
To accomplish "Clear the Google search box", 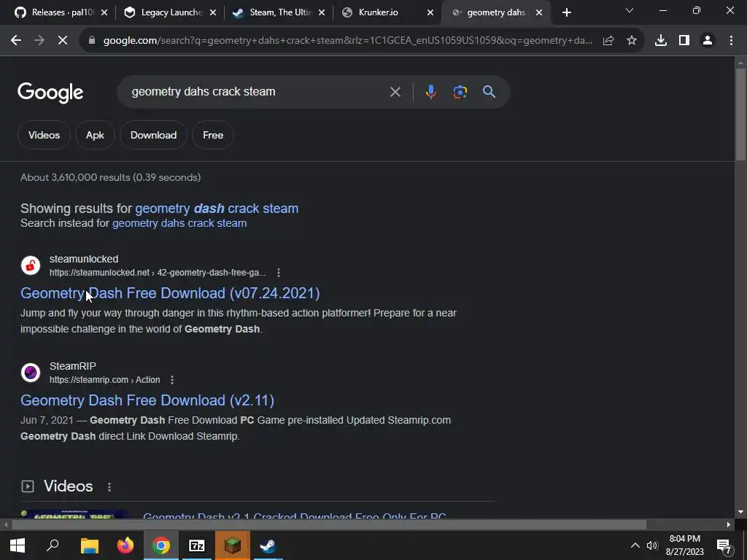I will pyautogui.click(x=395, y=92).
